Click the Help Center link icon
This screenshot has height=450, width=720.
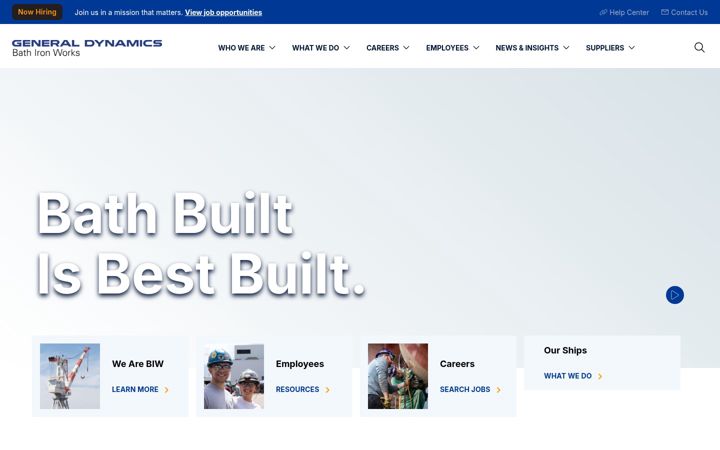(x=603, y=12)
